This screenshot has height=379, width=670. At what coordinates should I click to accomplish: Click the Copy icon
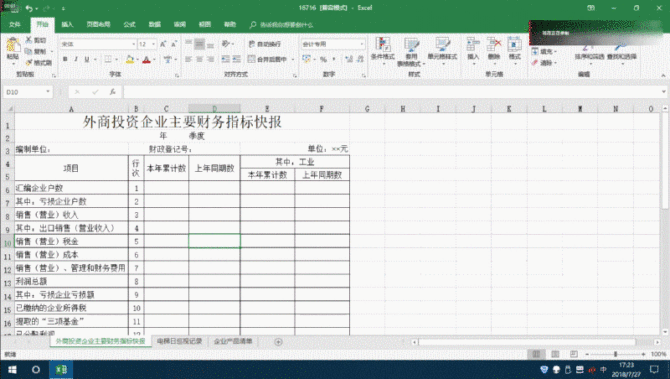tap(29, 51)
